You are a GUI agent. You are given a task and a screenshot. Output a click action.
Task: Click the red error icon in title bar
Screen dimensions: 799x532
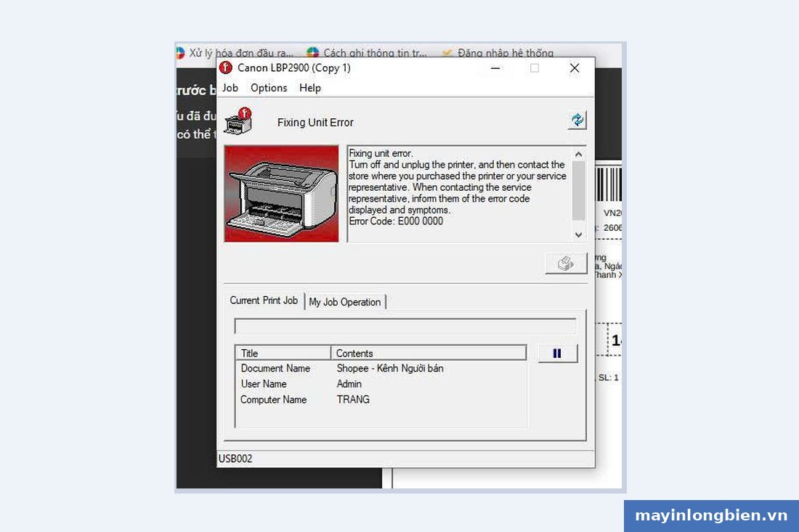[x=226, y=67]
